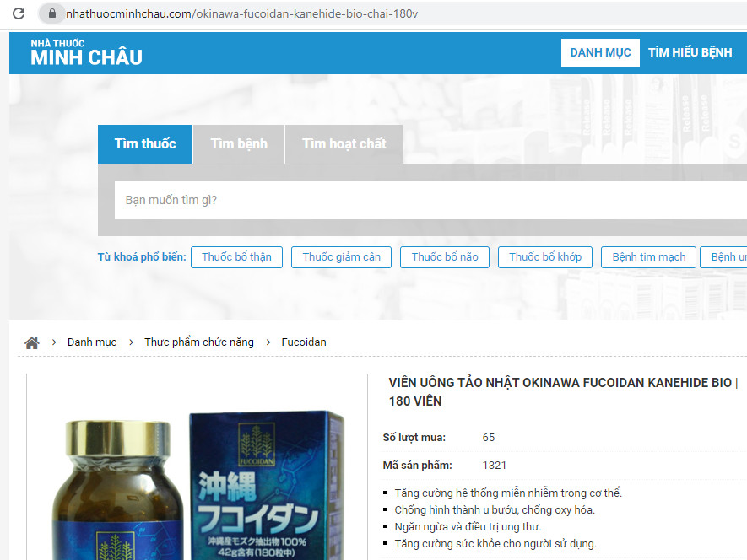Click the 'Số lượt mua:' label
Screen dimensions: 747x560
pyautogui.click(x=414, y=438)
